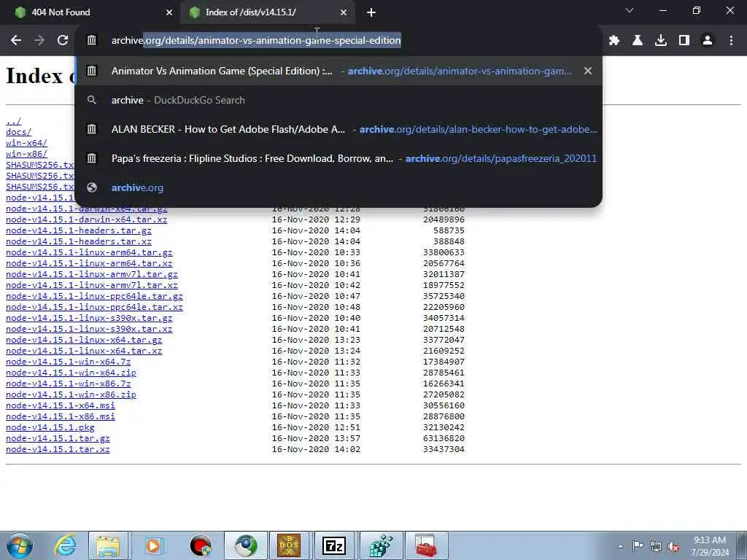Click the muted volume tray icon
Screen dimensions: 747x560
click(x=673, y=546)
